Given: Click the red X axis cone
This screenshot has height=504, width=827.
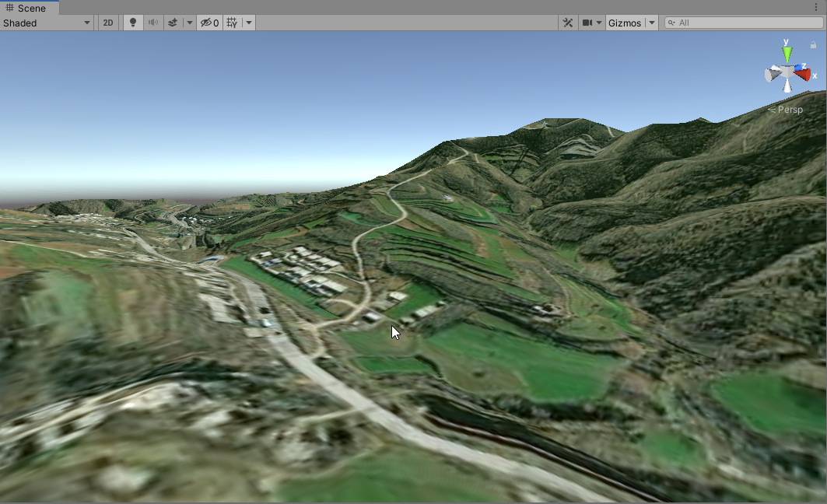Looking at the screenshot, I should click(803, 75).
